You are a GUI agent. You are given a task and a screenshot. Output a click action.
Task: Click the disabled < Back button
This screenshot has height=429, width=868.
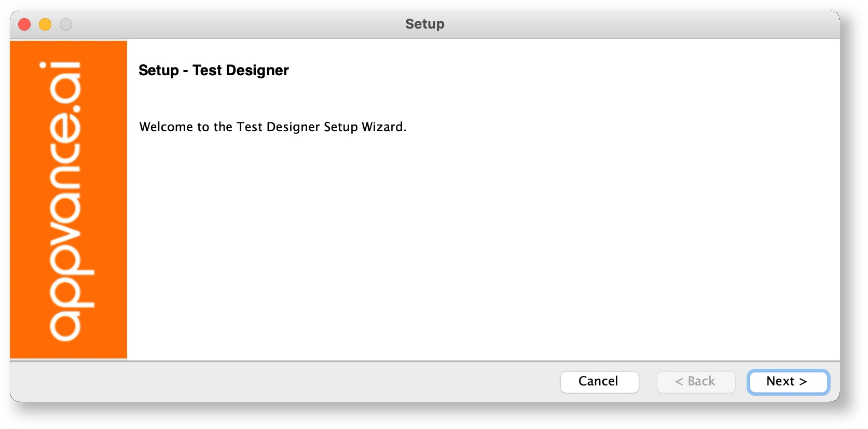click(696, 382)
